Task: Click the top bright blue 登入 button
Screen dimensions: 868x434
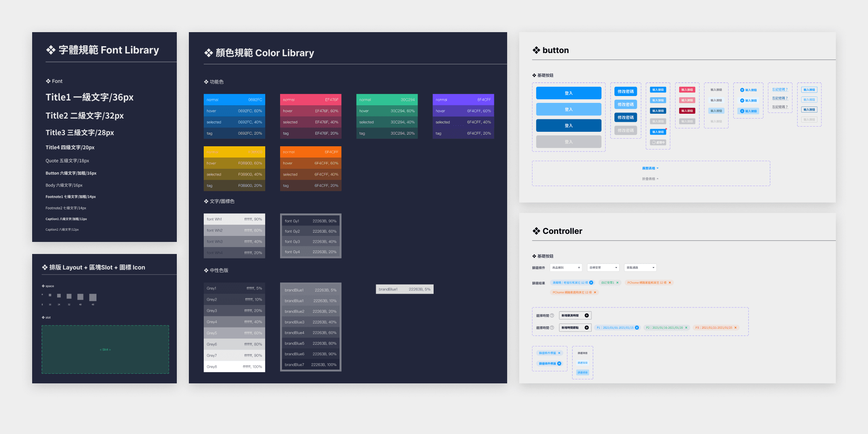Action: click(569, 93)
